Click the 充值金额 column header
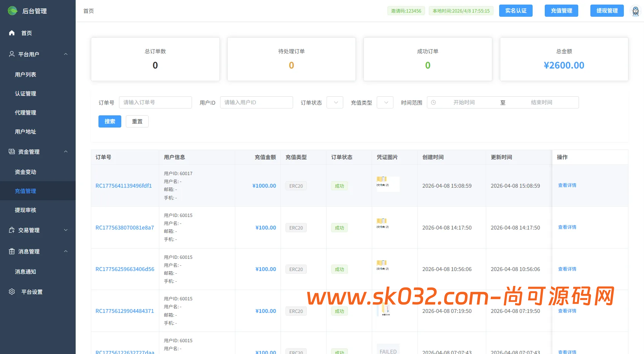Image resolution: width=644 pixels, height=354 pixels. click(265, 157)
